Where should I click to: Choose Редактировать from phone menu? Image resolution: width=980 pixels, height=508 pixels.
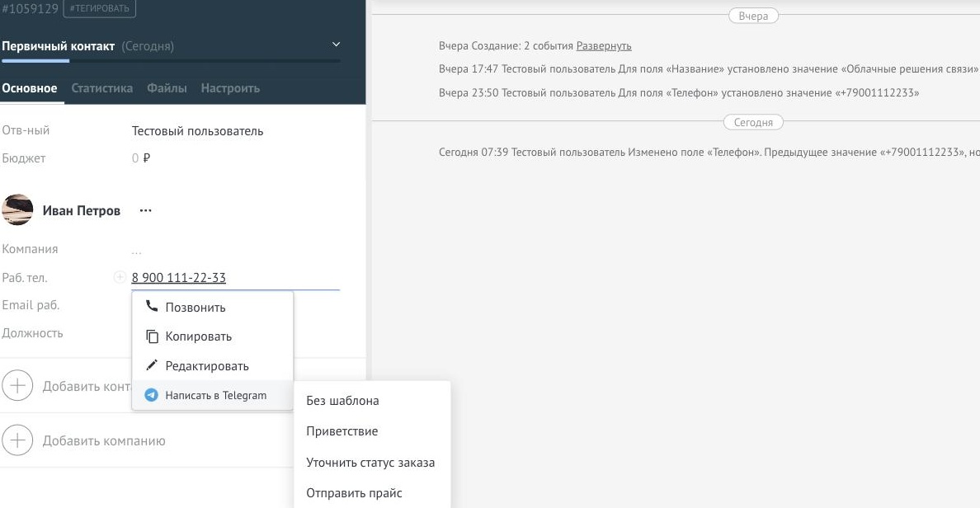point(213,365)
